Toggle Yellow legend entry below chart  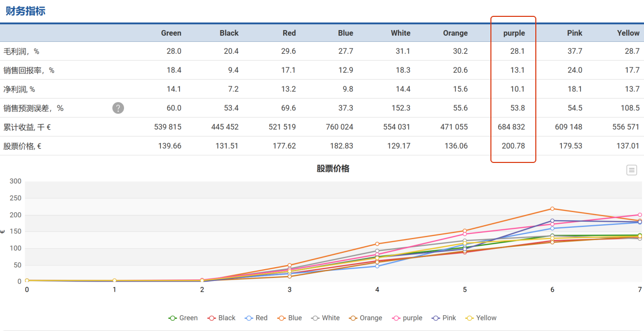[481, 318]
